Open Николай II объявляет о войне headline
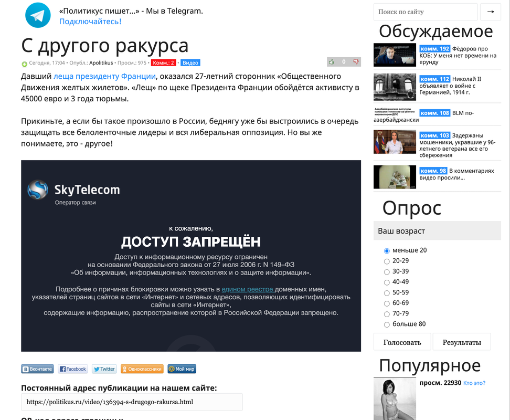The image size is (510, 420). [x=450, y=86]
